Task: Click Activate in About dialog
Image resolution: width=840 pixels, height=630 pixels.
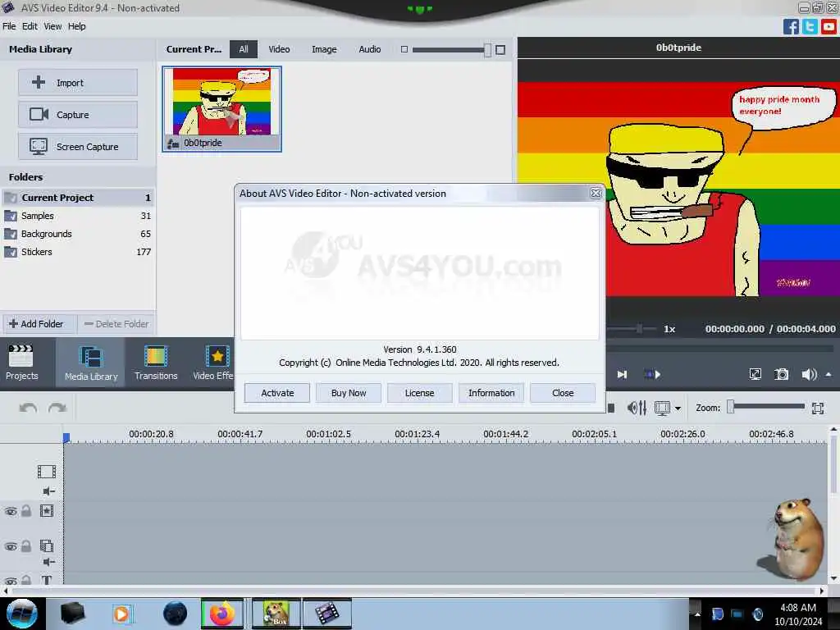Action: pos(277,393)
